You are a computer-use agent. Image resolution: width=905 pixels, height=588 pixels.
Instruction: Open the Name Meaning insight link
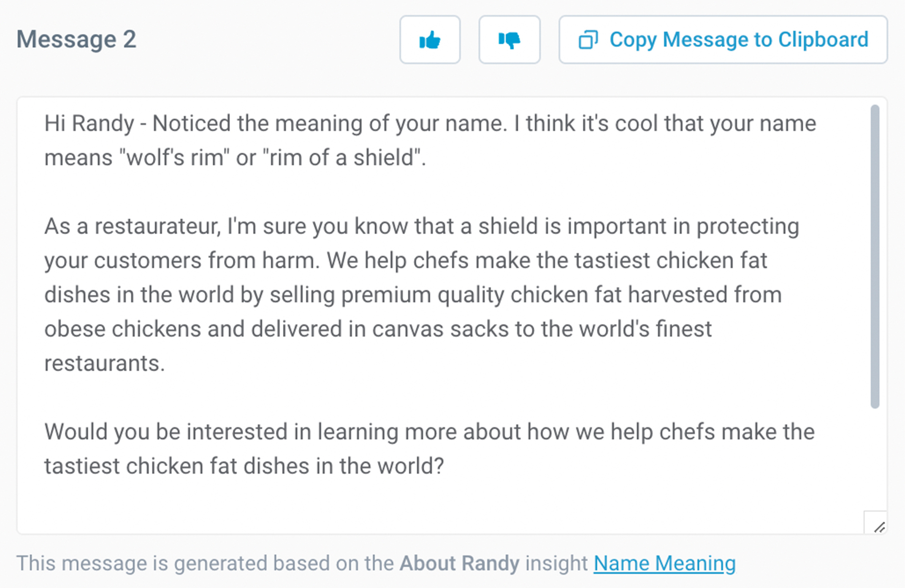[664, 563]
